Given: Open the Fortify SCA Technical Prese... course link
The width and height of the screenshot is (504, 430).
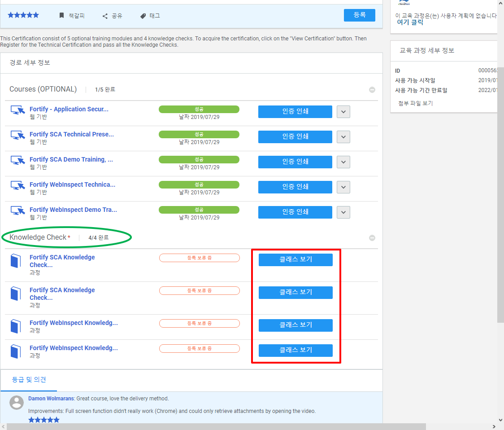Looking at the screenshot, I should pos(72,134).
